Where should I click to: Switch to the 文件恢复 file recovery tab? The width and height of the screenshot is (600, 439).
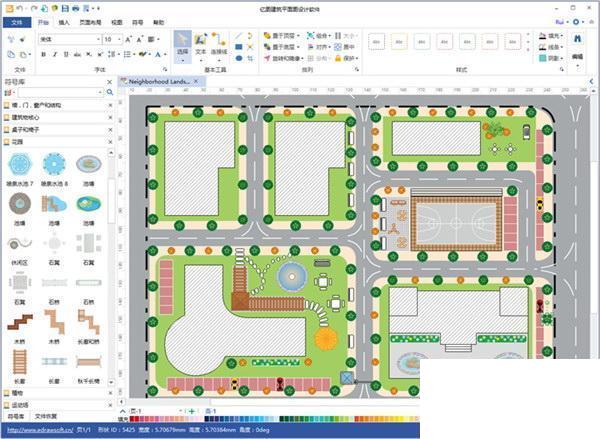point(46,416)
